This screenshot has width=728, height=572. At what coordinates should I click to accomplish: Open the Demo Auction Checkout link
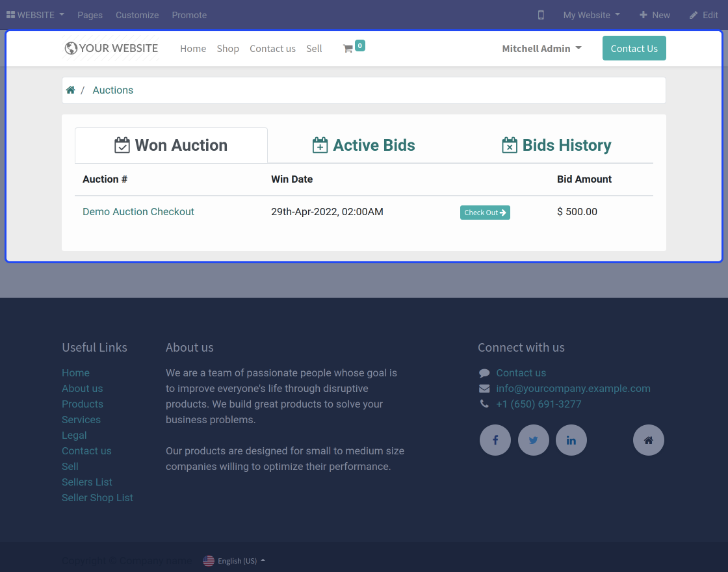138,212
